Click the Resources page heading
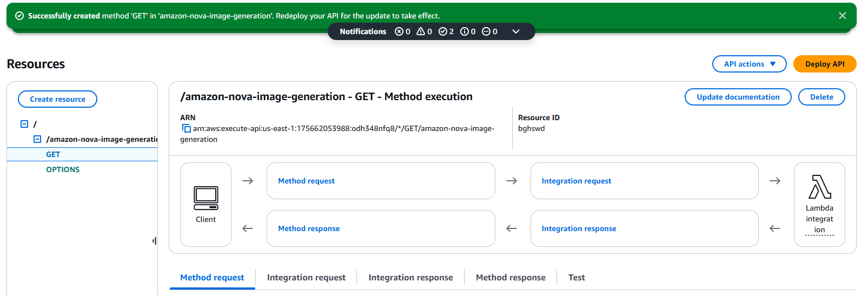The image size is (868, 295). click(36, 64)
